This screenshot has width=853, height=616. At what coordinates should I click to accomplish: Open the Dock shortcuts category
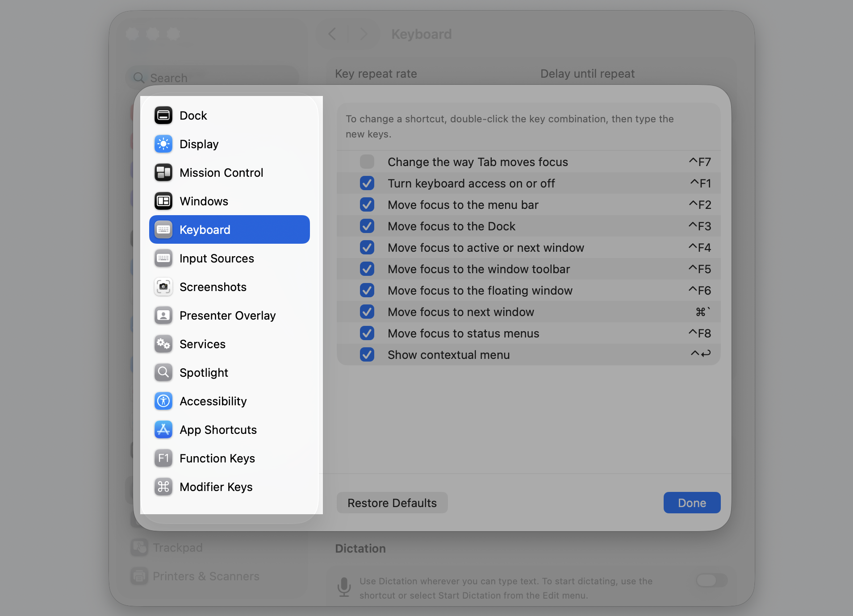pyautogui.click(x=230, y=116)
